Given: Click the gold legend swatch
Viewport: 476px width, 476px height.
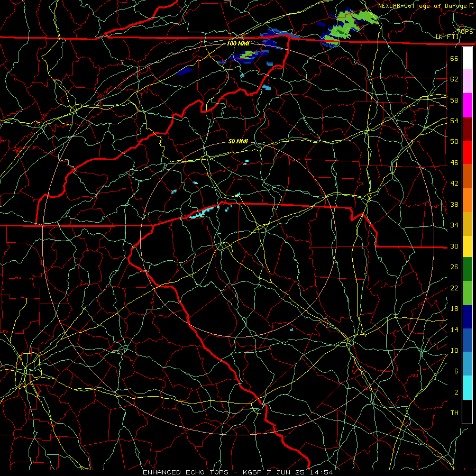Looking at the screenshot, I should (x=467, y=224).
